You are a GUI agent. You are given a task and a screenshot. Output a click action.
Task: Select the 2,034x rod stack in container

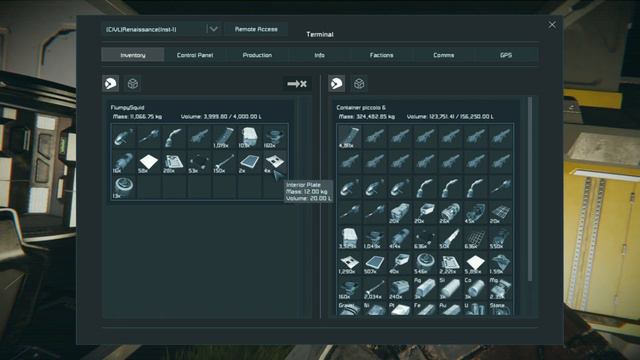coord(375,289)
